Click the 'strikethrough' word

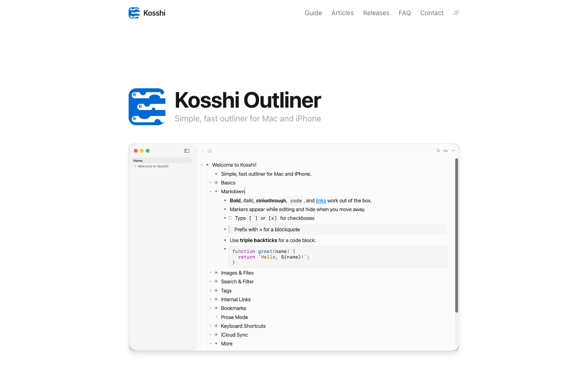271,201
